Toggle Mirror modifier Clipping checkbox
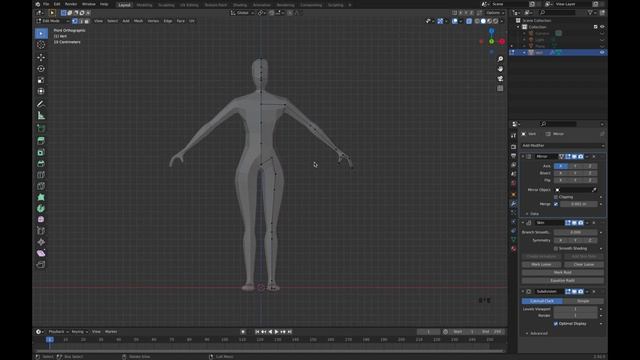640x360 pixels. coord(556,197)
